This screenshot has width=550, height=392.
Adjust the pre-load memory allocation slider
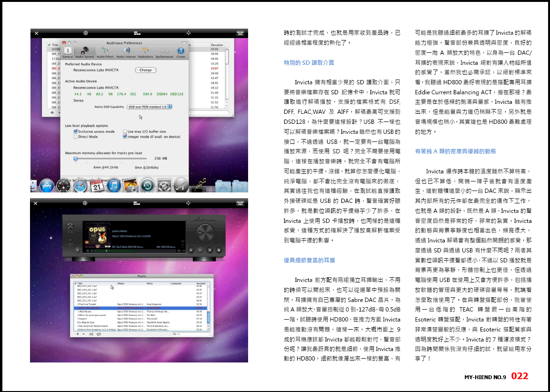75,159
